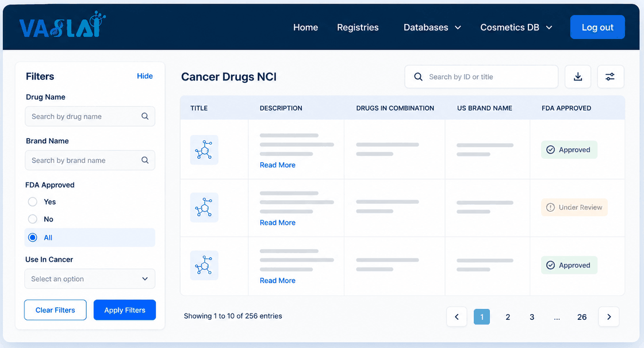The height and width of the screenshot is (348, 644).
Task: Click the TITLE column header
Action: (199, 108)
